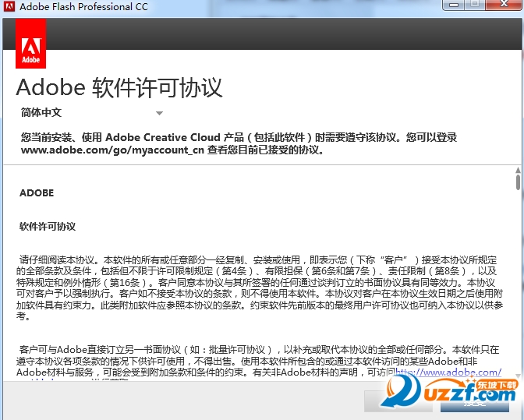Minimize the Adobe Flash Professional CC window
Image resolution: width=524 pixels, height=420 pixels.
tap(454, 5)
